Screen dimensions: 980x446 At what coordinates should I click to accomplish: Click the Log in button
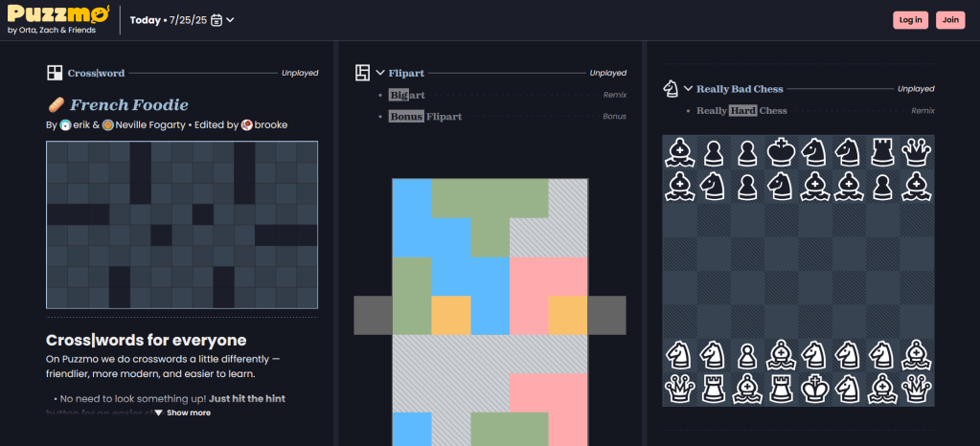910,20
